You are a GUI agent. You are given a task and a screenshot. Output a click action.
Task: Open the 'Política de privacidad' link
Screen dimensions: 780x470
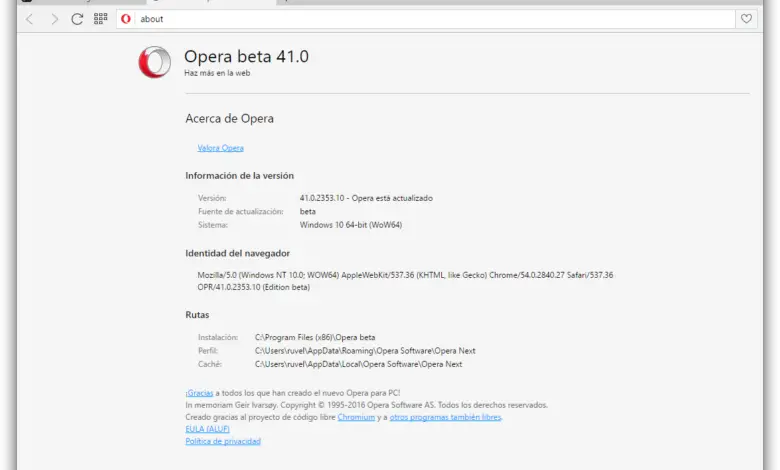[x=223, y=441]
